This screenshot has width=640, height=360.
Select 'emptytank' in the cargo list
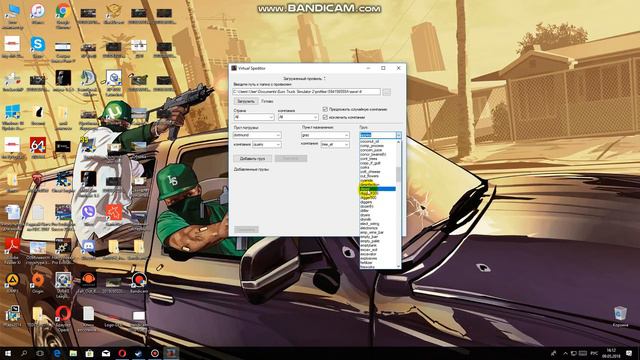click(378, 245)
